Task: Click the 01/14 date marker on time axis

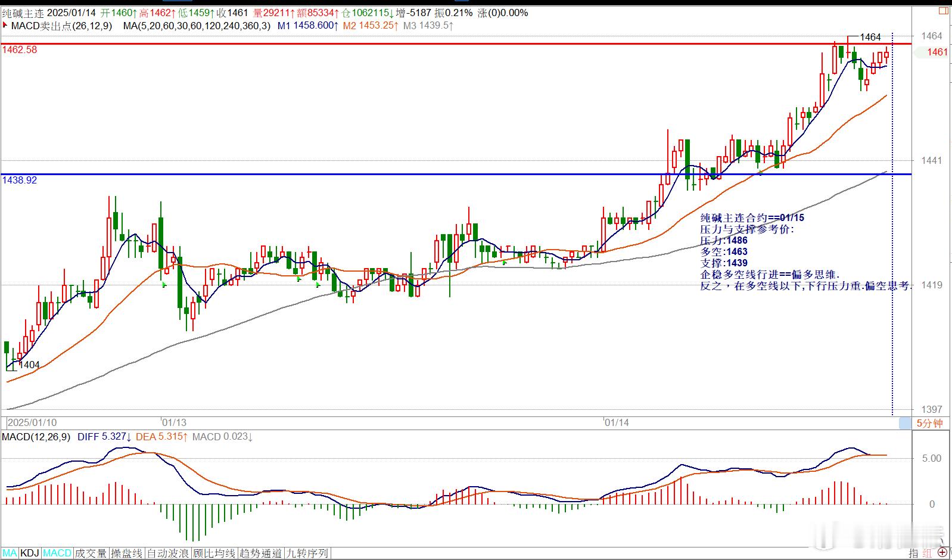Action: 617,422
